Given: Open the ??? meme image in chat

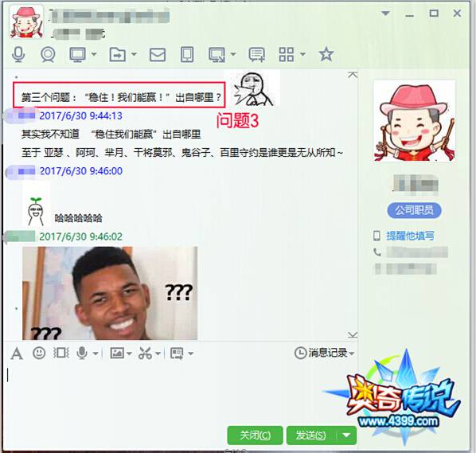Looking at the screenshot, I should pos(110,293).
